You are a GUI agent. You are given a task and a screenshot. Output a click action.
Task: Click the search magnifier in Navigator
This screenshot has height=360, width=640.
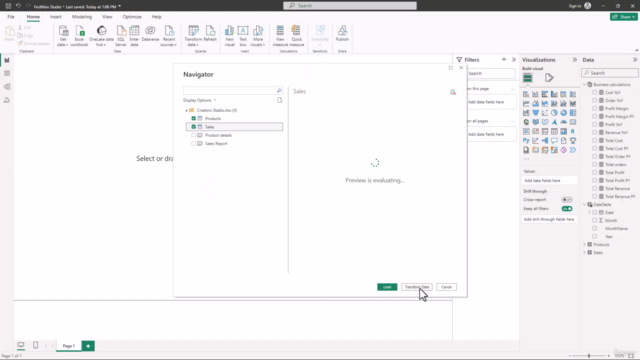click(x=279, y=91)
